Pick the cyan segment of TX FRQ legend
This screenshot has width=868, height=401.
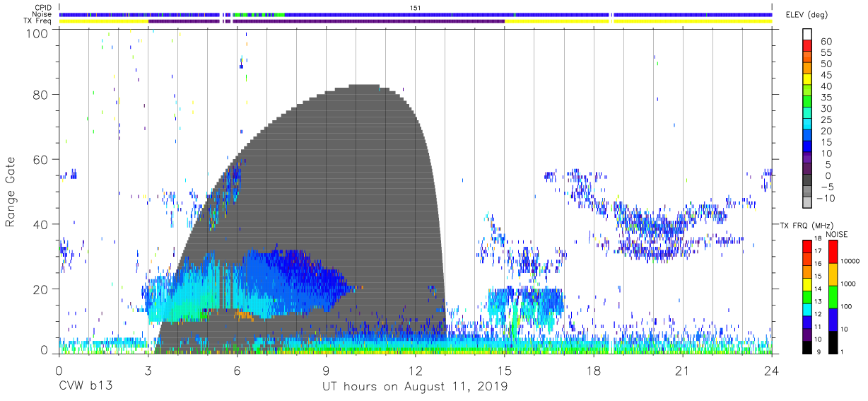tap(807, 309)
